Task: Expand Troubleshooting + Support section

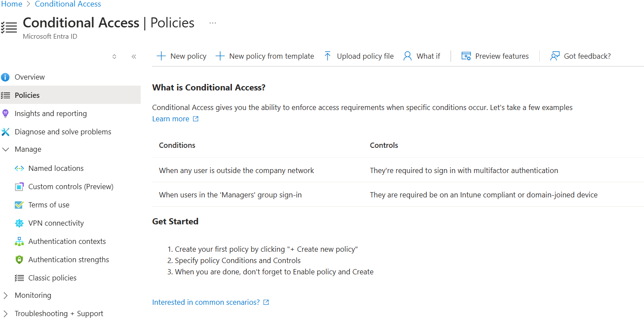Action: [x=6, y=313]
